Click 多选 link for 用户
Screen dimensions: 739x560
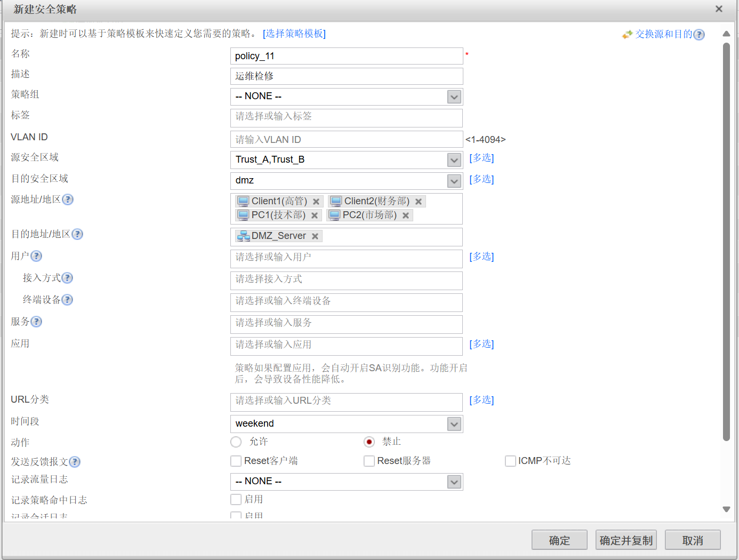pyautogui.click(x=481, y=257)
